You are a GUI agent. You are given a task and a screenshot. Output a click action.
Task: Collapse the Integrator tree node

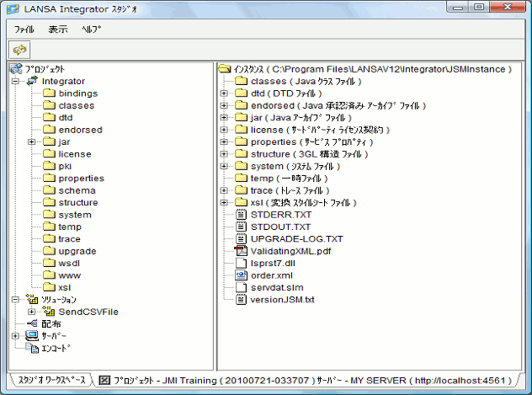point(15,82)
